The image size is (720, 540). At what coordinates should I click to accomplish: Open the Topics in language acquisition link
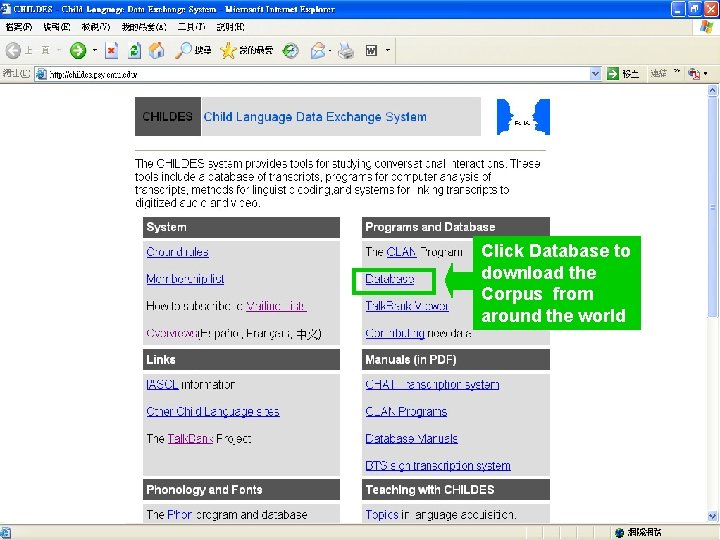pyautogui.click(x=382, y=515)
